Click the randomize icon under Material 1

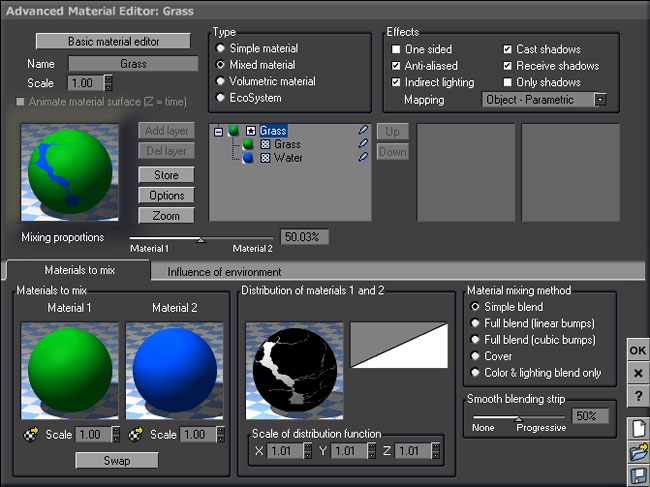pos(30,435)
